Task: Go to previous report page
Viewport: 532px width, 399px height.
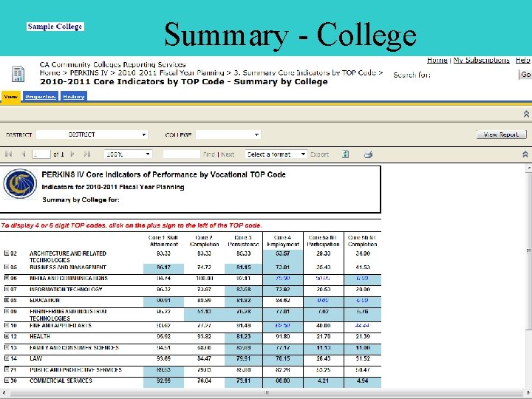Action: click(23, 154)
